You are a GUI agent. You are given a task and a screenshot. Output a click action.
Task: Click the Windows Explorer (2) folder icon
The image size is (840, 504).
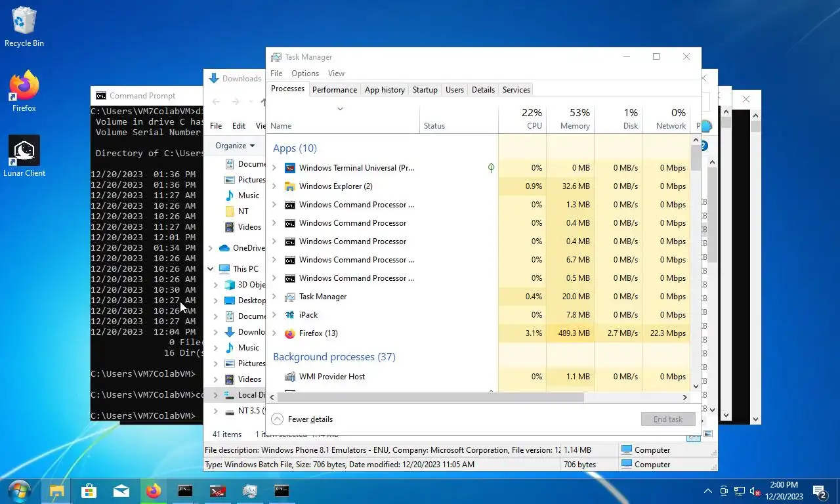click(x=290, y=186)
